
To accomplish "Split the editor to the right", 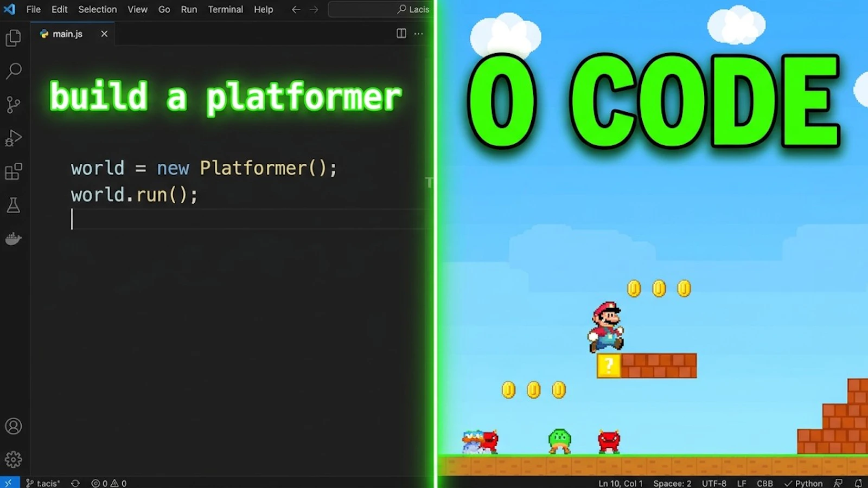I will tap(401, 34).
